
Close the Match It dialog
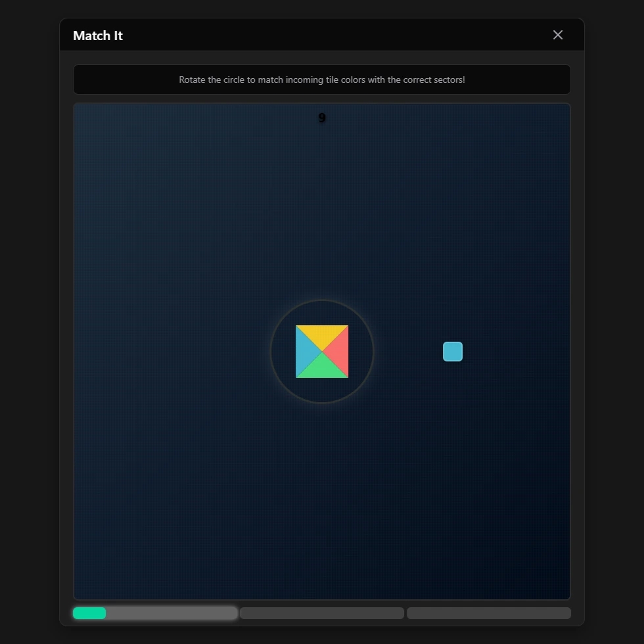(558, 35)
